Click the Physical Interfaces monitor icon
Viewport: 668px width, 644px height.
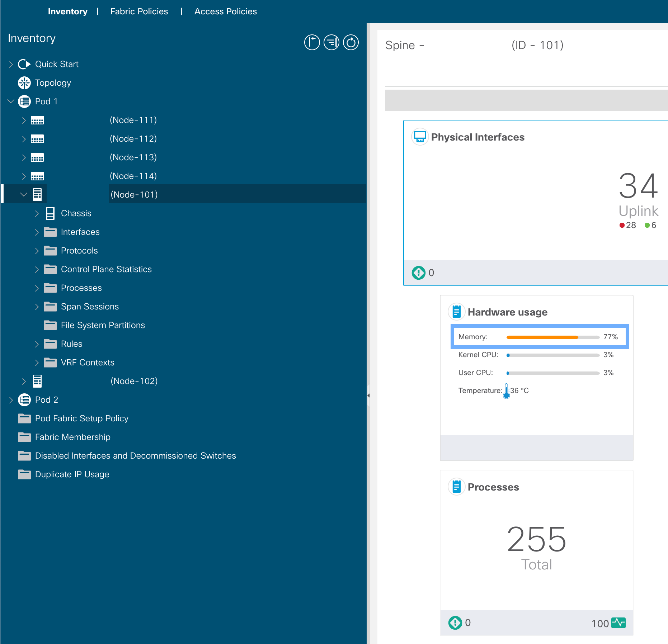point(420,137)
